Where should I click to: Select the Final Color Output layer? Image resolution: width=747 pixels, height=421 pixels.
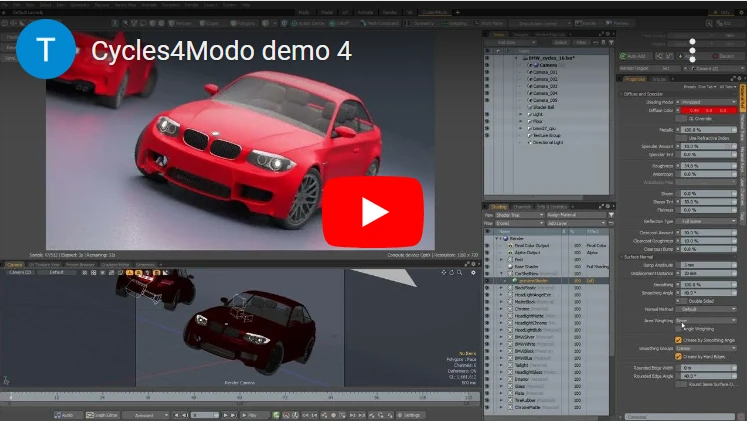click(x=532, y=245)
